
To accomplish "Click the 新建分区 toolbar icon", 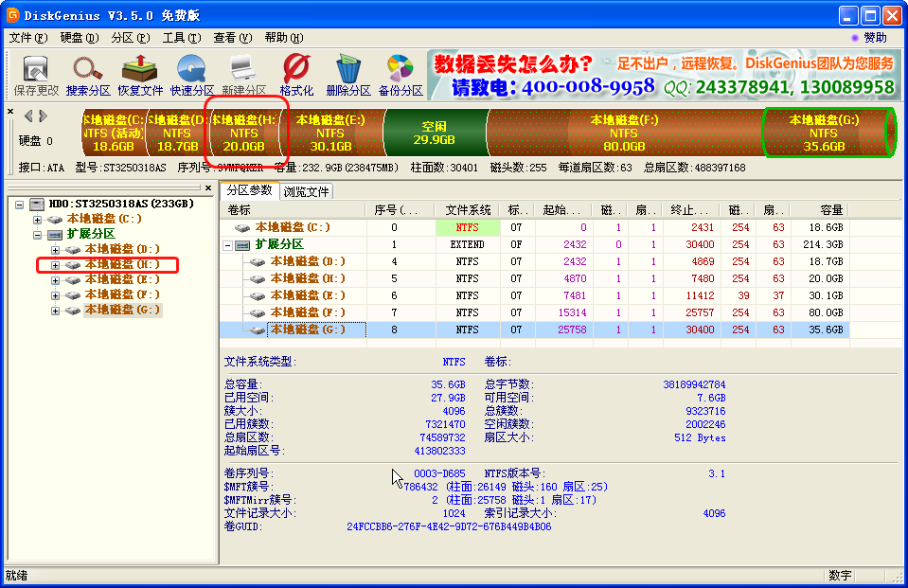I will 243,75.
